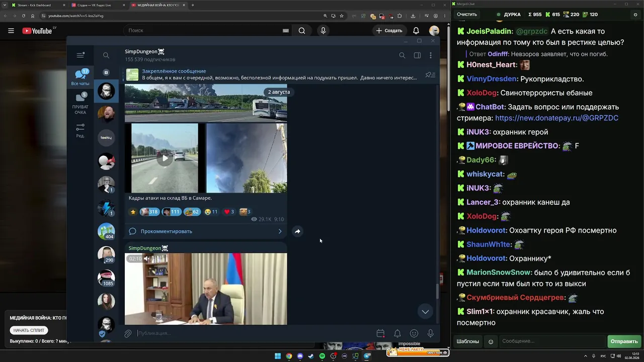Play the highway smoke video thumbnail
Image resolution: width=644 pixels, height=362 pixels.
point(165,158)
